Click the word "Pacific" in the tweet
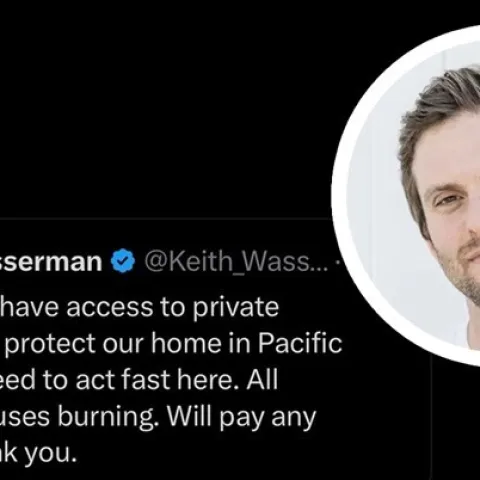Image resolution: width=480 pixels, height=480 pixels. coord(300,343)
